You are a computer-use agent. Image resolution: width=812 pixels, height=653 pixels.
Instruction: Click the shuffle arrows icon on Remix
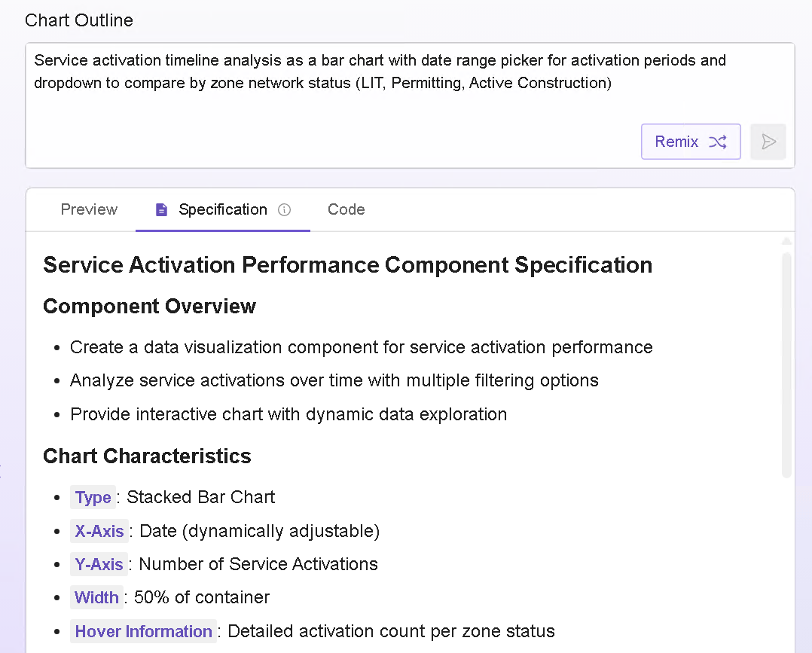(x=718, y=142)
